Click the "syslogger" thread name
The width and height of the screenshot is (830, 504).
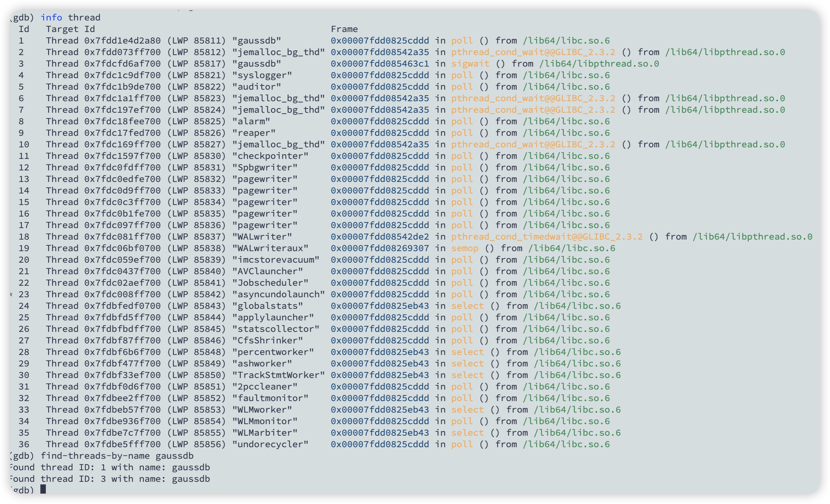pyautogui.click(x=262, y=75)
